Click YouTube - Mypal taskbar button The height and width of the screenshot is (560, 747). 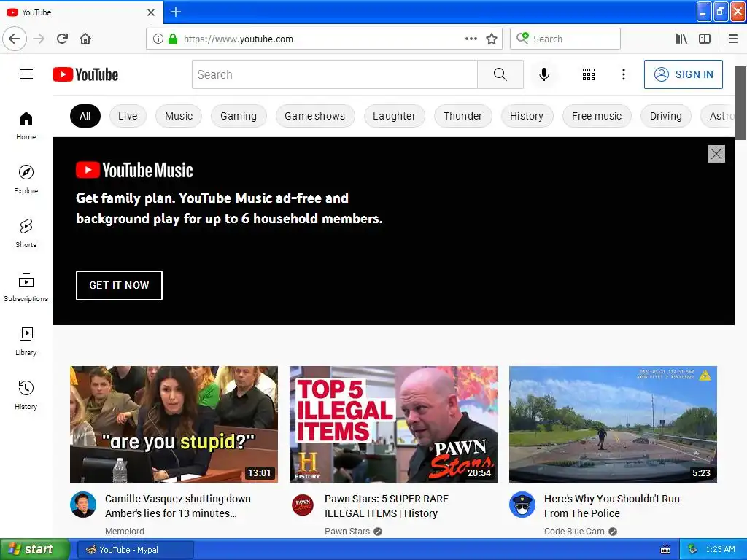(135, 550)
